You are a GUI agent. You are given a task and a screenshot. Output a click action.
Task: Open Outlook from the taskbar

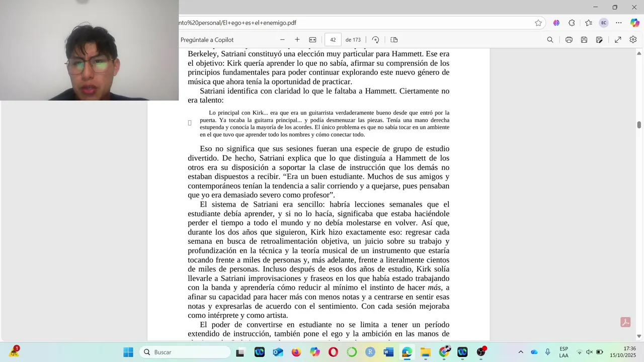[278, 352]
